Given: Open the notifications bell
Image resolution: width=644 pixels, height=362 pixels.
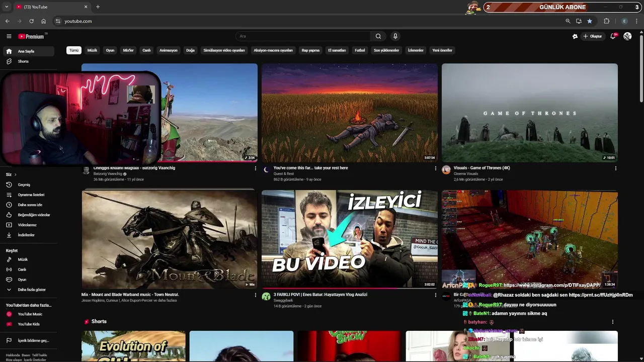Looking at the screenshot, I should (x=613, y=36).
